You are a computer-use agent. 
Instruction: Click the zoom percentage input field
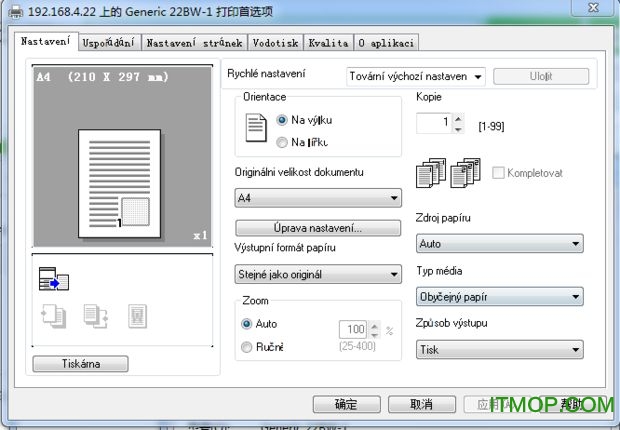[x=353, y=329]
